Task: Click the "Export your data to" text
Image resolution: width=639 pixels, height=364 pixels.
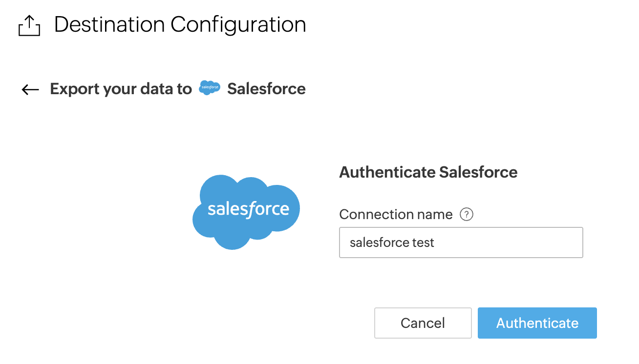Action: [x=121, y=89]
